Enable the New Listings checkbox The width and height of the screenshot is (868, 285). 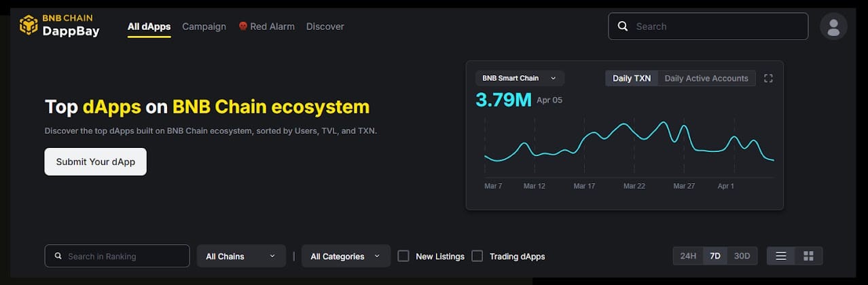(403, 256)
